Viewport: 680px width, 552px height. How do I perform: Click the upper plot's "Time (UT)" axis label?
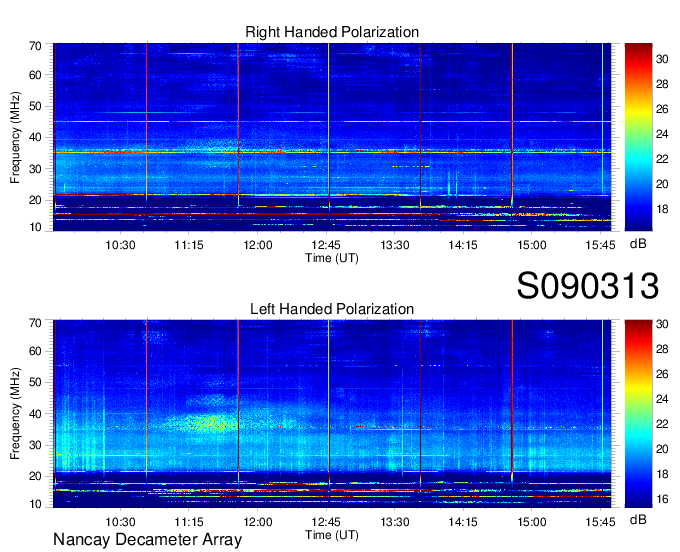[x=332, y=258]
